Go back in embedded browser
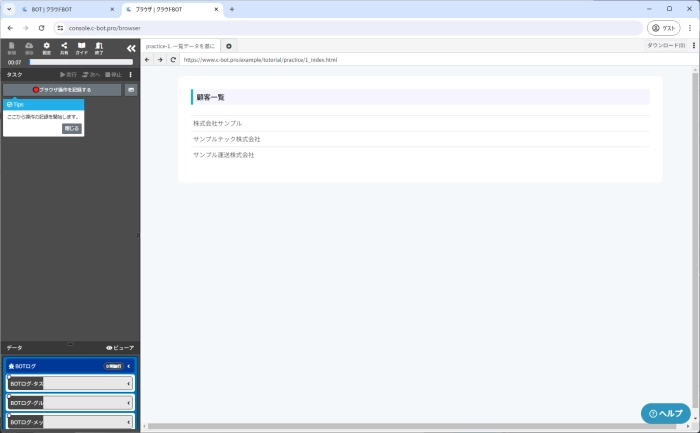The image size is (700, 433). point(148,60)
